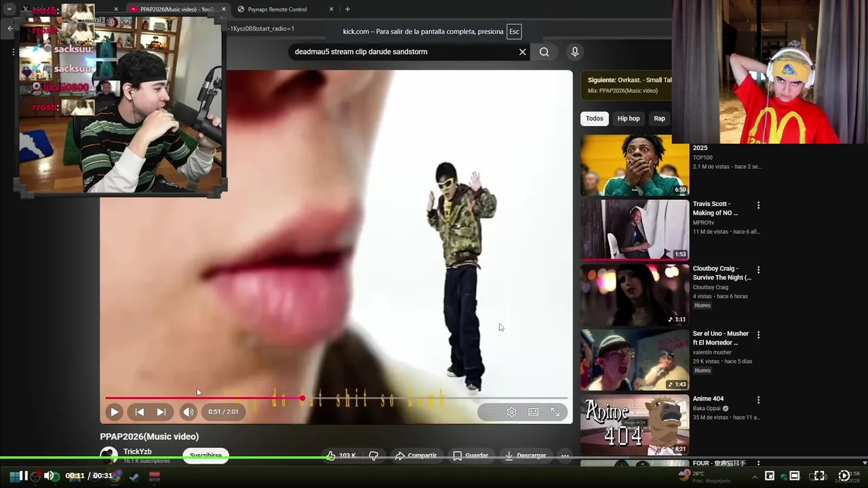Start YouTube voice search with microphone
Image resolution: width=868 pixels, height=488 pixels.
574,52
